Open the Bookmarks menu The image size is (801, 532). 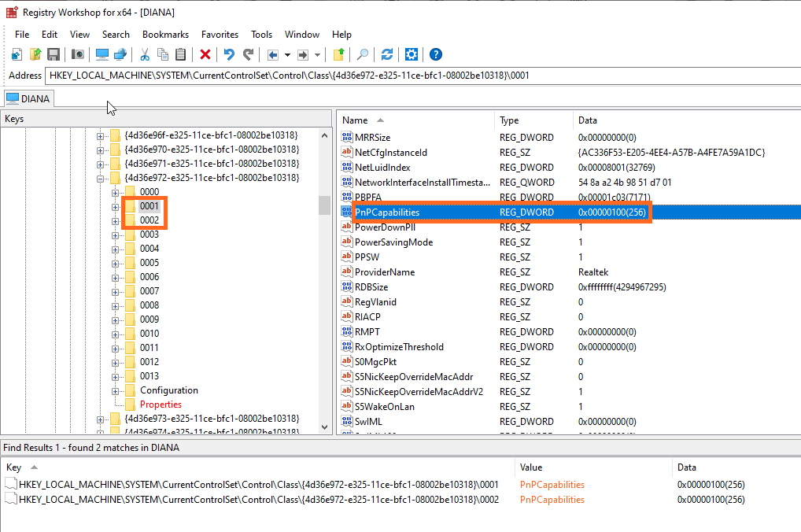[165, 35]
